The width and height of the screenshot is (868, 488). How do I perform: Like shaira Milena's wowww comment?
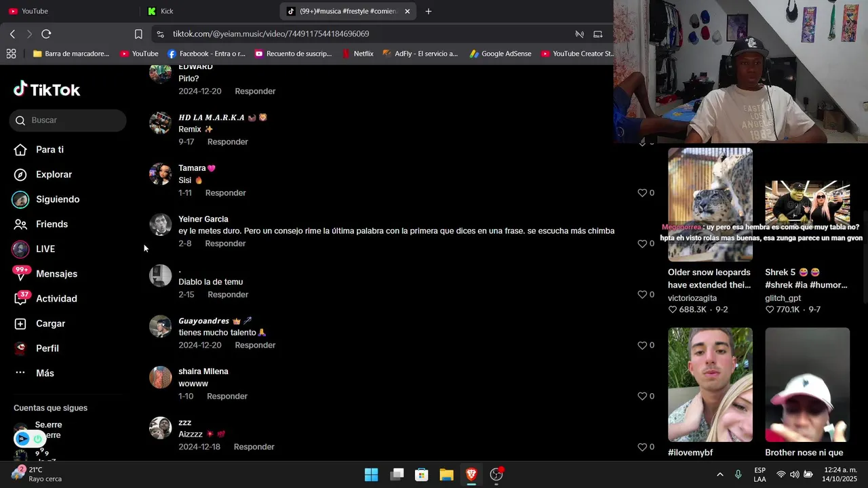pos(642,396)
